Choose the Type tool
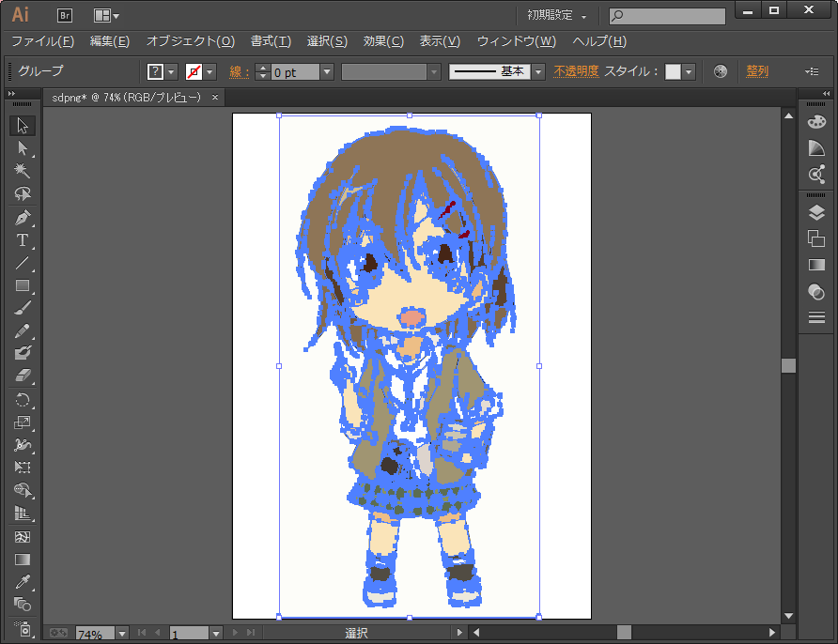Image resolution: width=838 pixels, height=644 pixels. (x=23, y=240)
